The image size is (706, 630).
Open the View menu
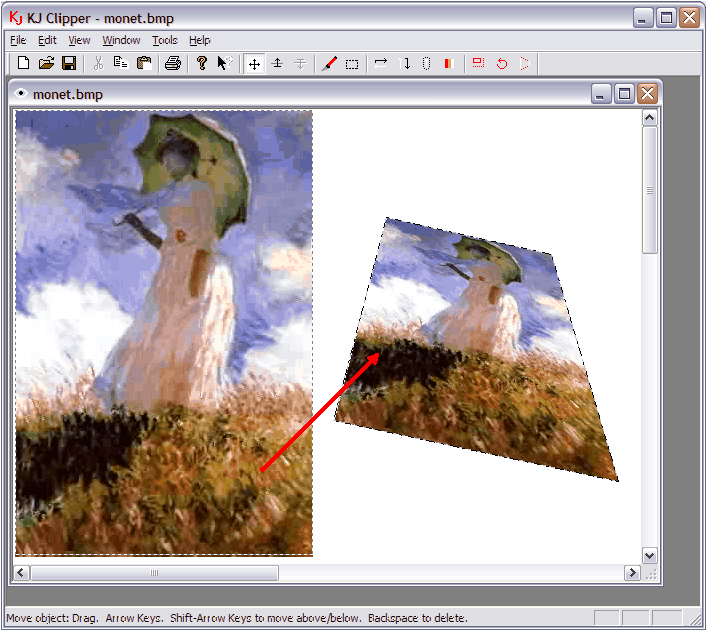click(x=79, y=41)
